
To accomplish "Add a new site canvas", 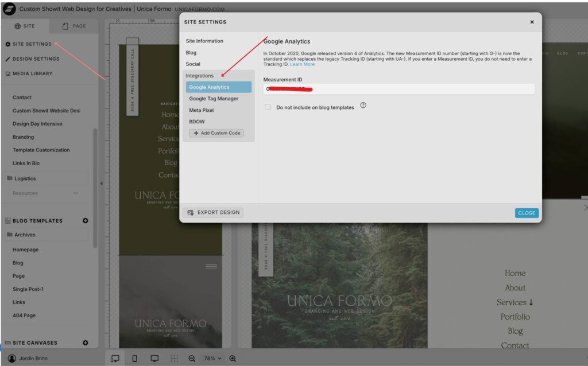I will click(x=86, y=343).
